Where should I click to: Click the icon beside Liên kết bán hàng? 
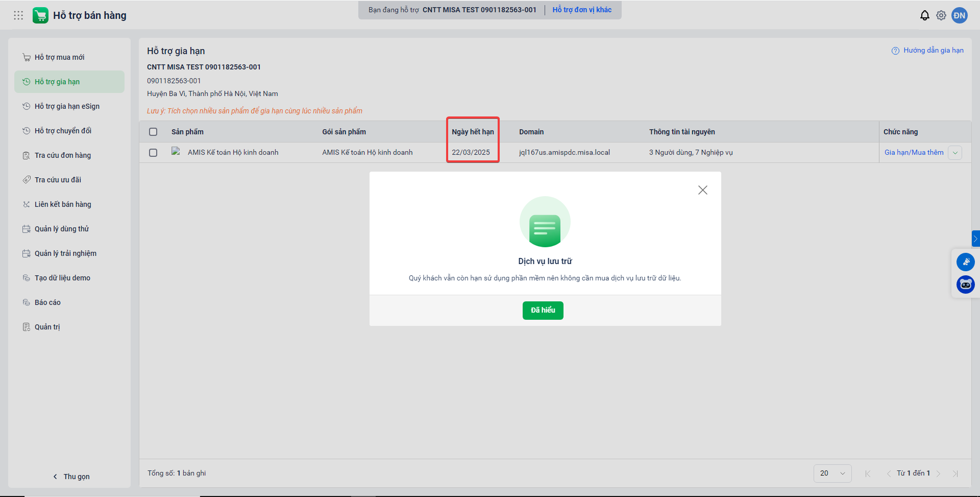(26, 204)
